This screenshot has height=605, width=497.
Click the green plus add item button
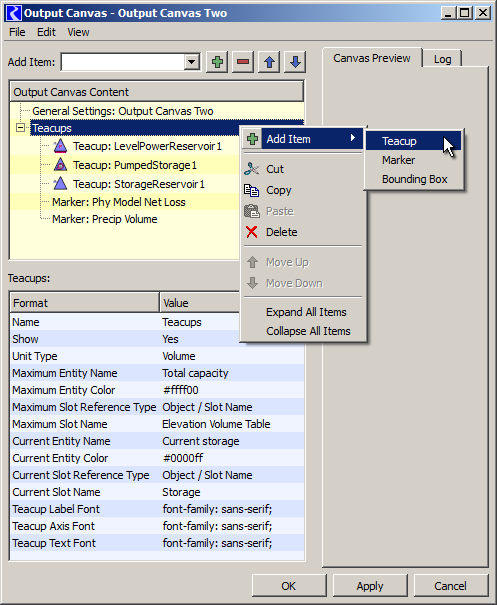(x=217, y=62)
